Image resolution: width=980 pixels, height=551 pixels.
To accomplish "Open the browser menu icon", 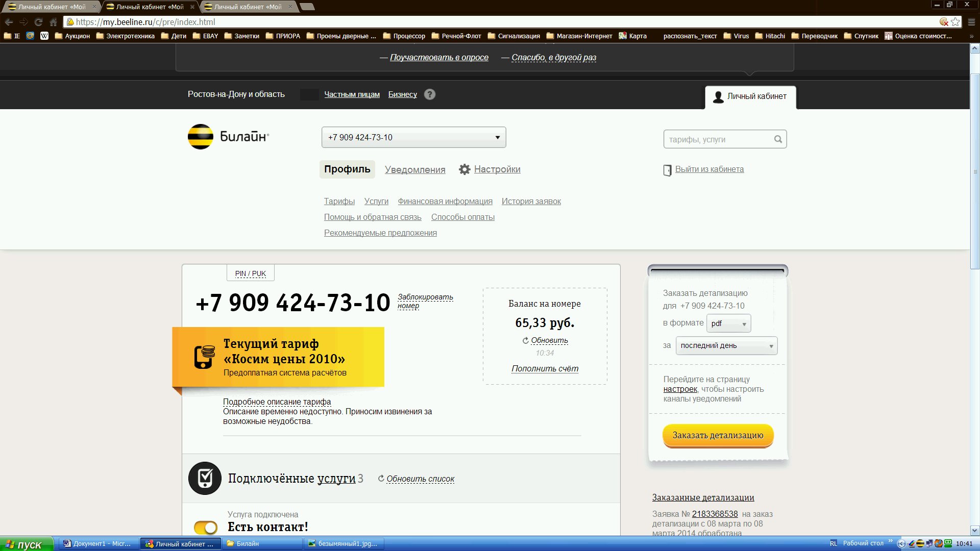I will coord(971,22).
